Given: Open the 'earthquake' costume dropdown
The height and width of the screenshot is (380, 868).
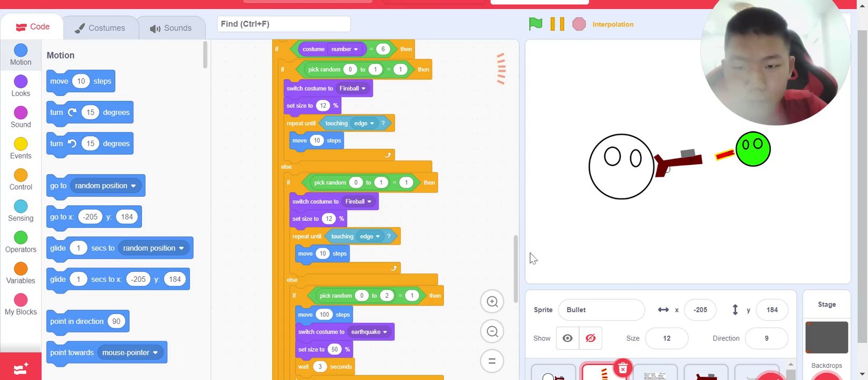Looking at the screenshot, I should pyautogui.click(x=369, y=332).
